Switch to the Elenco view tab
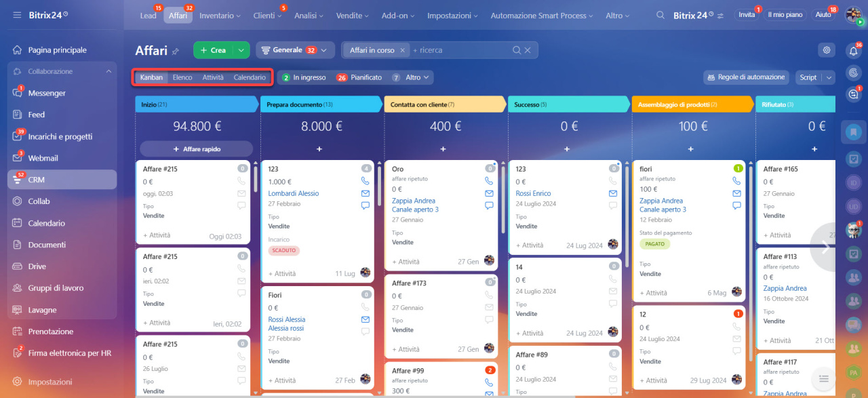868x398 pixels. coord(182,77)
